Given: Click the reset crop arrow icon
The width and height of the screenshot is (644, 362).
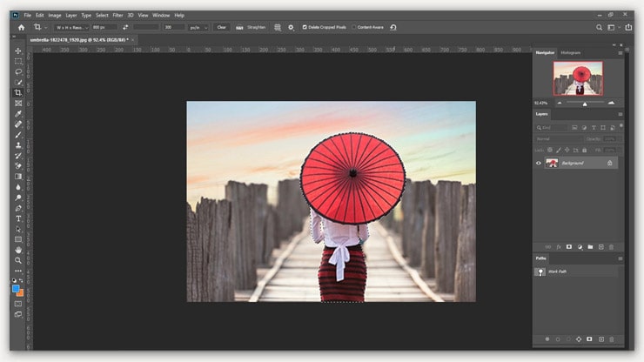Looking at the screenshot, I should [393, 28].
